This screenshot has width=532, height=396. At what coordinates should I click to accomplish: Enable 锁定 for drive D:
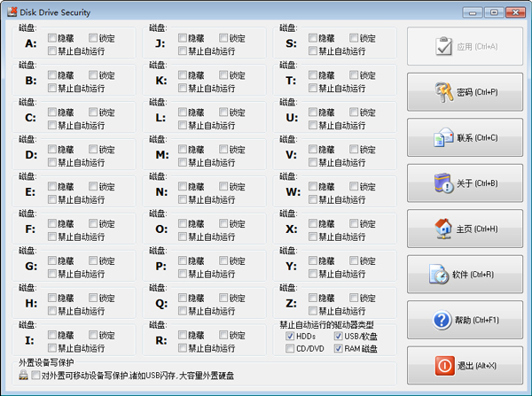pyautogui.click(x=93, y=149)
